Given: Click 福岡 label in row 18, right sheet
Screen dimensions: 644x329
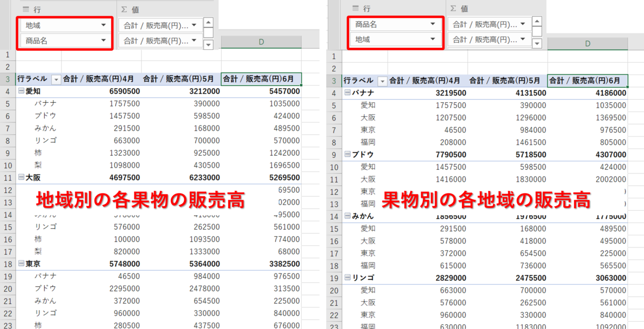Looking at the screenshot, I should click(x=368, y=266).
